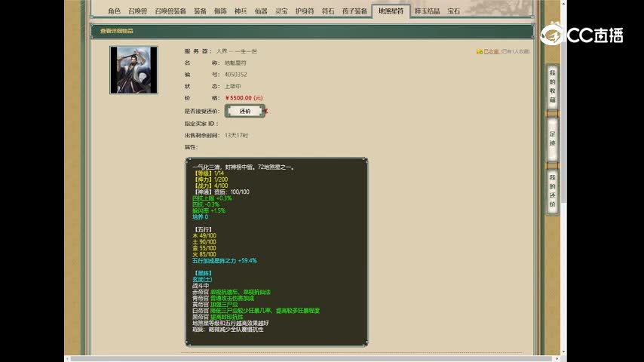Image resolution: width=644 pixels, height=362 pixels.
Task: Click the horizontal scrollbar right arrow
Action: point(557,359)
